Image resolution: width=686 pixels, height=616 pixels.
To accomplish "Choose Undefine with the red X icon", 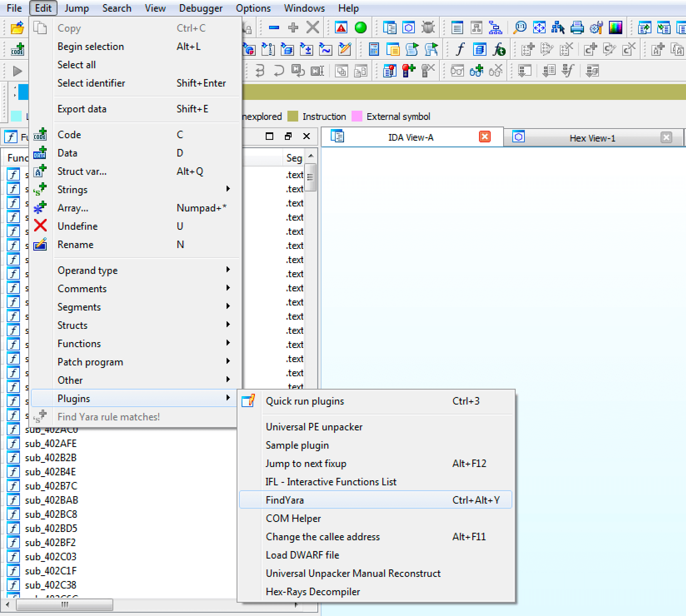I will click(x=77, y=226).
